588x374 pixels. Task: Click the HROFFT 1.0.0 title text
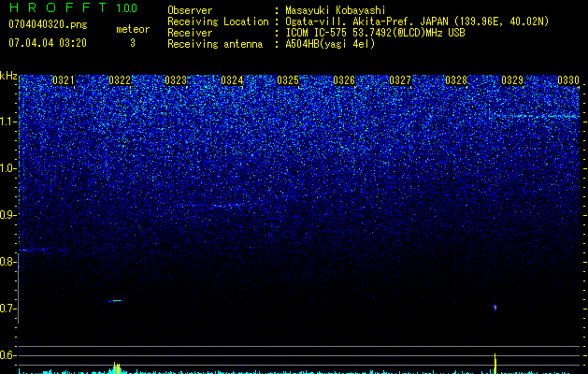point(73,7)
